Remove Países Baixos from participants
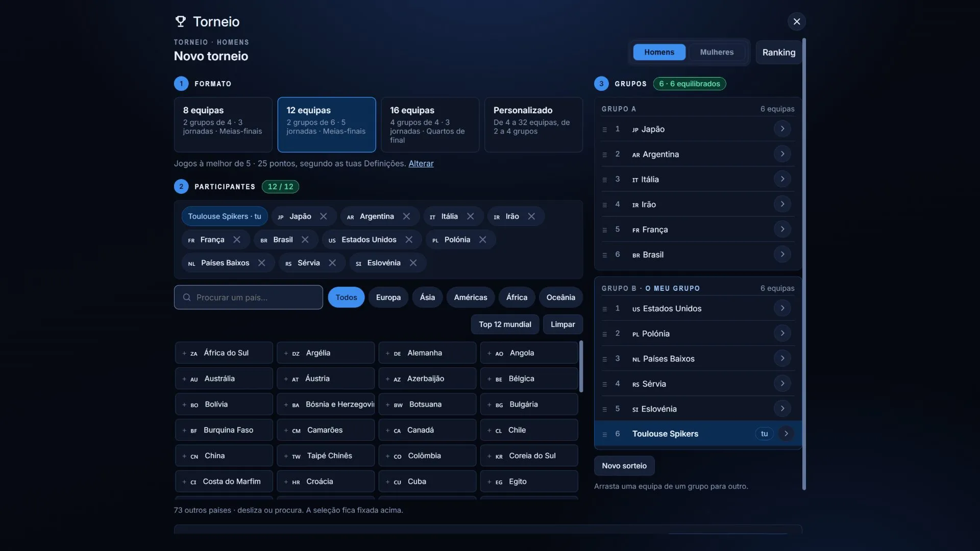Screen dimensions: 980x551 click(262, 263)
